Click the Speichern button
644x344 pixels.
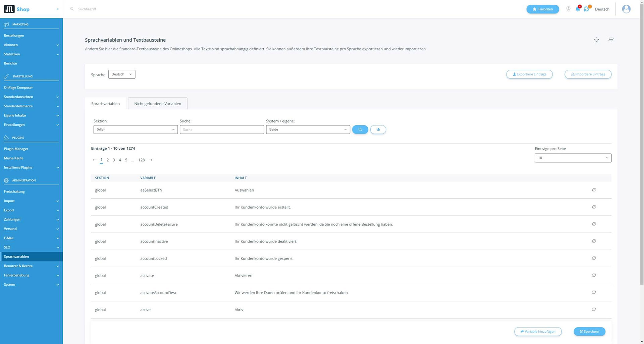pyautogui.click(x=589, y=331)
